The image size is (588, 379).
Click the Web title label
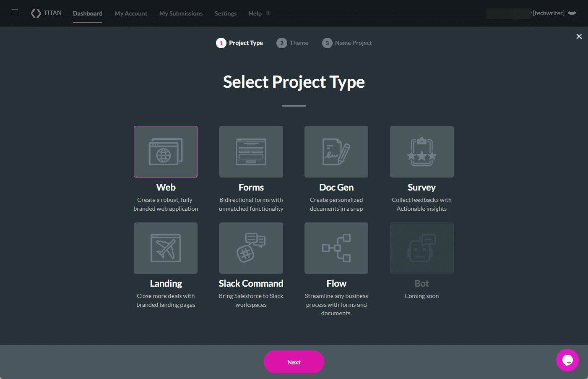(x=166, y=187)
